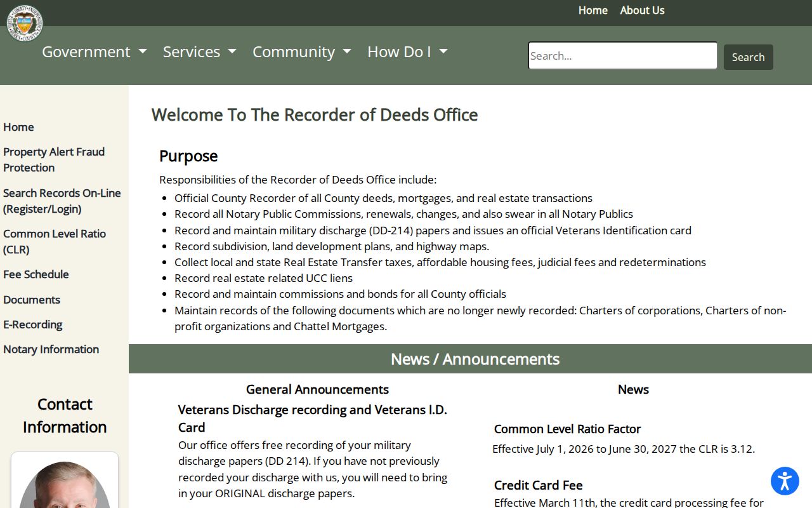The width and height of the screenshot is (812, 508).
Task: Click the CLR is 3.12 news text
Action: click(x=624, y=449)
